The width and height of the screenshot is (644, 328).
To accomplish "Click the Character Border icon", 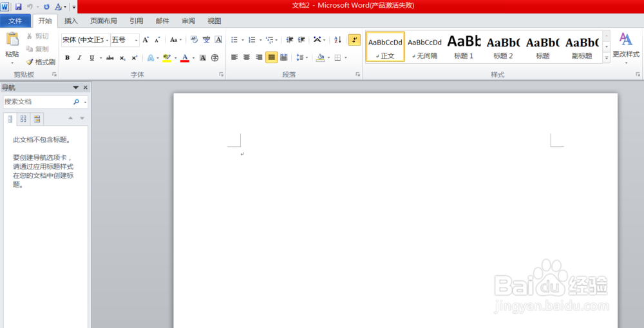I will click(218, 40).
